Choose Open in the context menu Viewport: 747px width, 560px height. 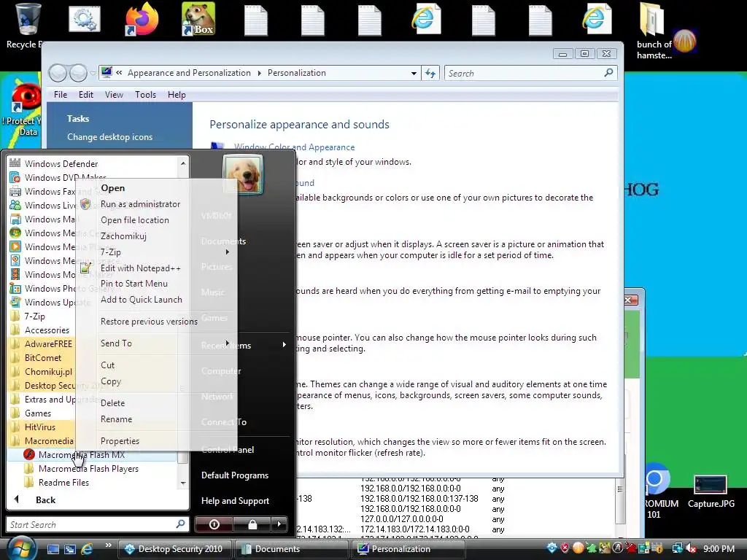113,187
